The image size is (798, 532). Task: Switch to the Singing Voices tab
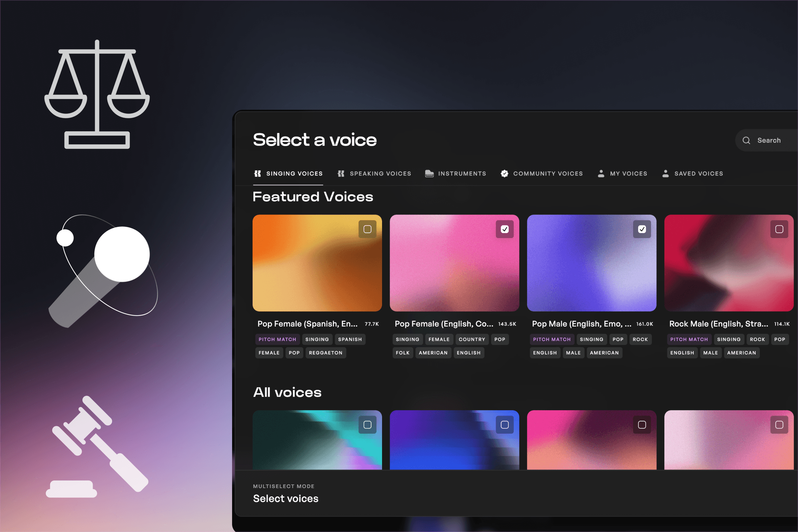(288, 174)
